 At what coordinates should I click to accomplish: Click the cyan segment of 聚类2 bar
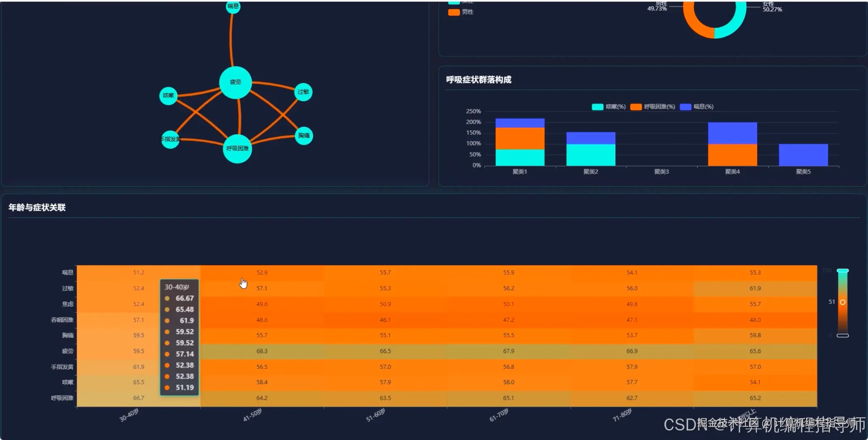pos(591,155)
